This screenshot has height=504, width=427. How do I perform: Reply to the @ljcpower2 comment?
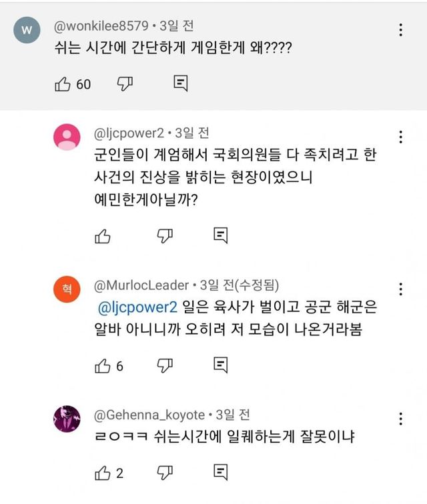[221, 235]
